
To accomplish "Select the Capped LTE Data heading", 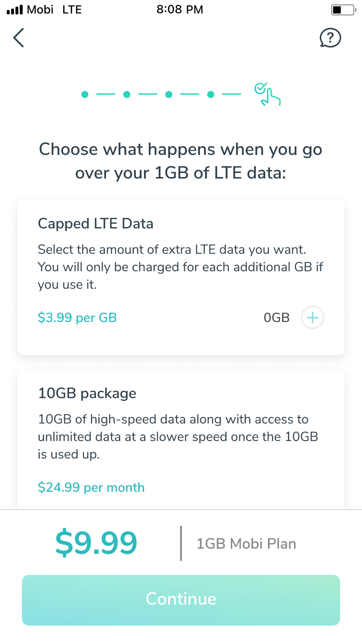I will [x=96, y=223].
